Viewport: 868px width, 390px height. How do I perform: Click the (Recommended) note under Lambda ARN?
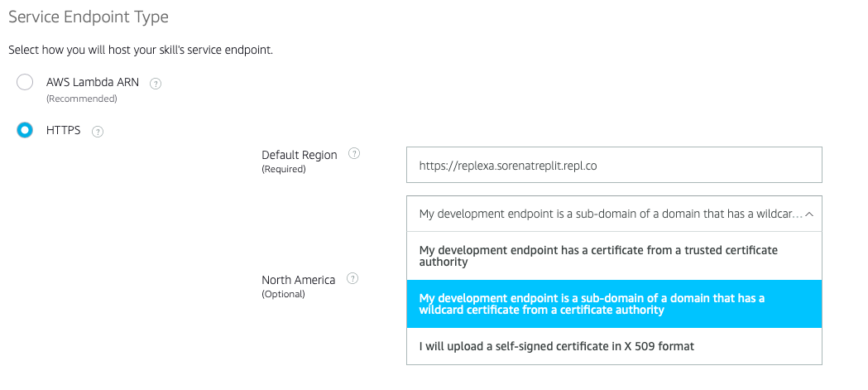click(x=81, y=99)
